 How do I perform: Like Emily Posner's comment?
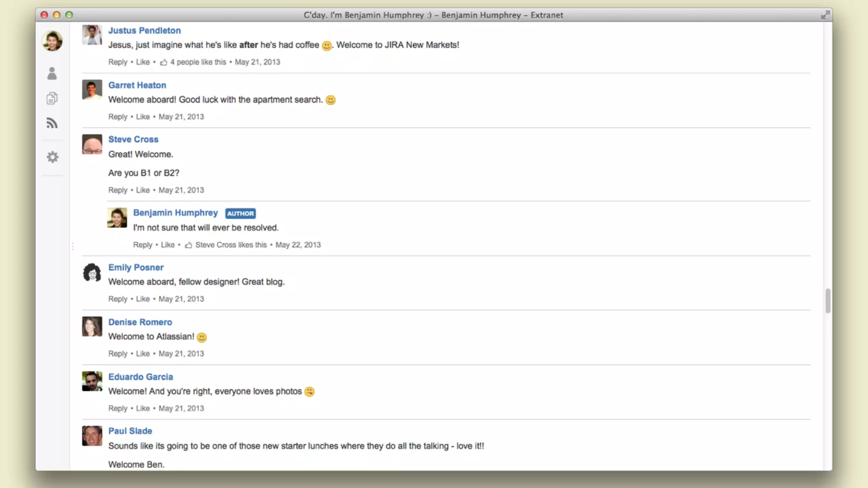(143, 299)
